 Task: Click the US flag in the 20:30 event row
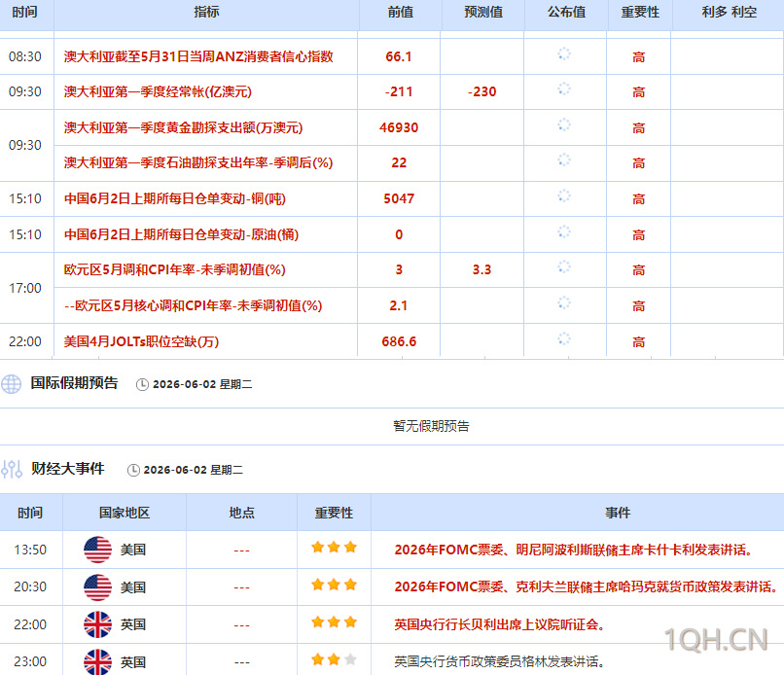click(x=97, y=587)
